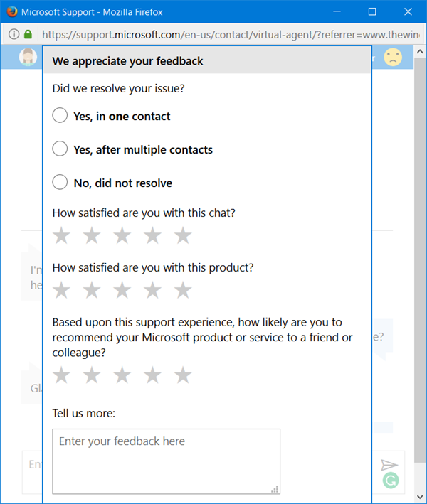Viewport: 427px width, 504px height.
Task: Click the site information icon in address bar
Action: pyautogui.click(x=14, y=34)
